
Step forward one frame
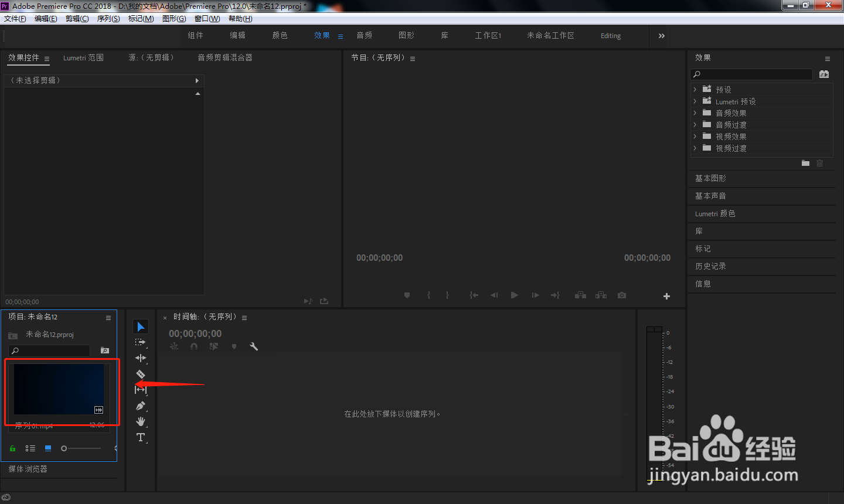(535, 295)
